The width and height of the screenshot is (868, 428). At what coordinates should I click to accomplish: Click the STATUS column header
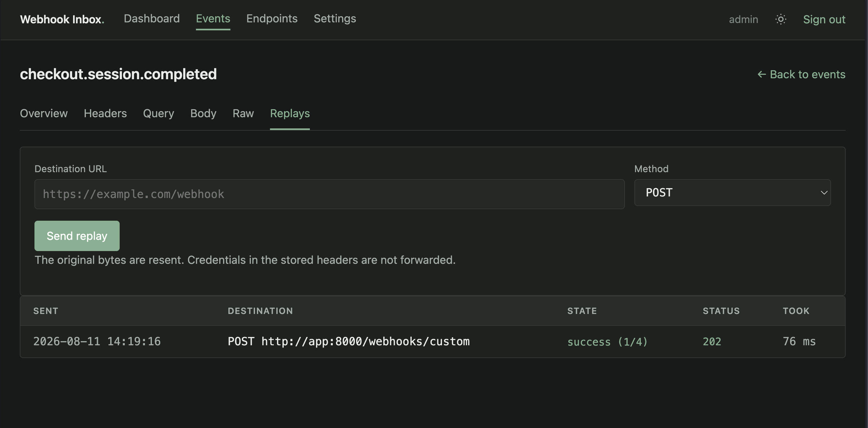721,311
